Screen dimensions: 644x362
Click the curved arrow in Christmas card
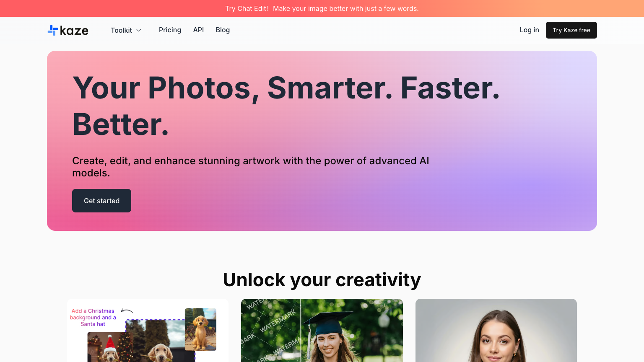127,311
